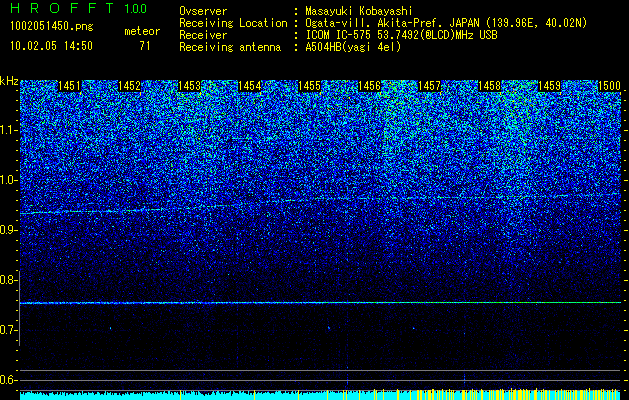Click the meteor count value 71
Screen dimensions: 629x400
point(145,46)
